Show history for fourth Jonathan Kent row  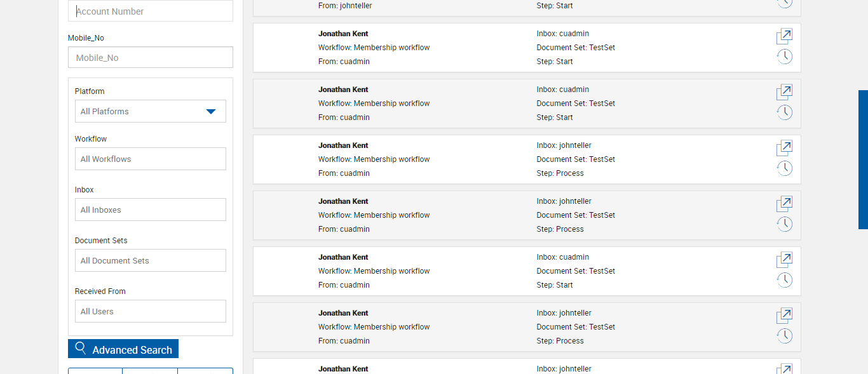pos(785,224)
